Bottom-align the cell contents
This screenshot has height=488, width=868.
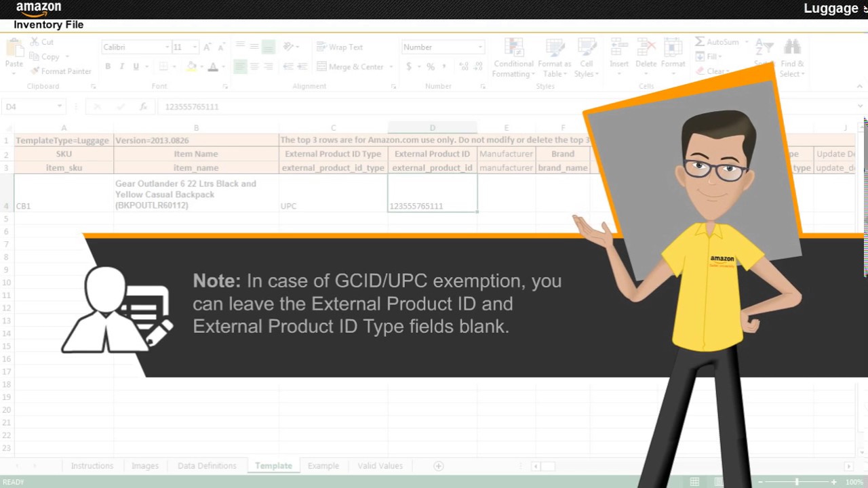click(269, 47)
